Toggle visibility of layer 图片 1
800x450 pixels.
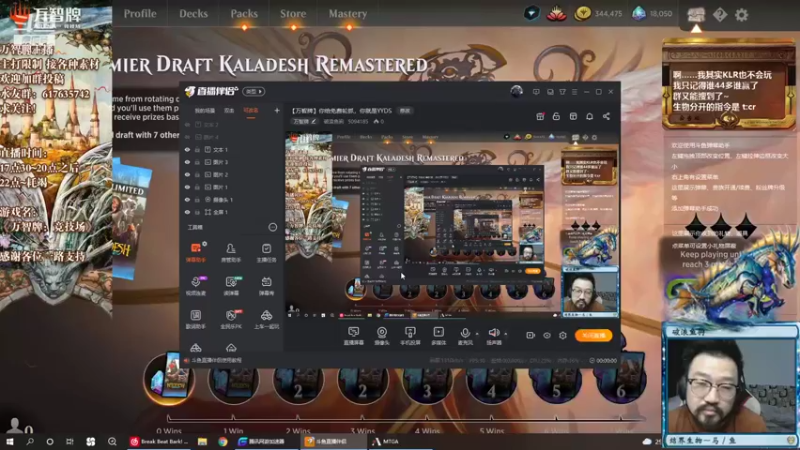click(187, 187)
